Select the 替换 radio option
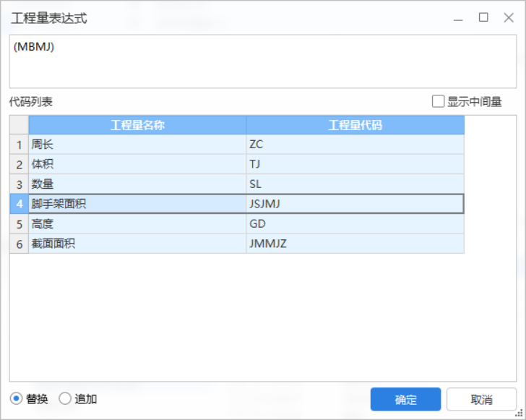 [16, 399]
